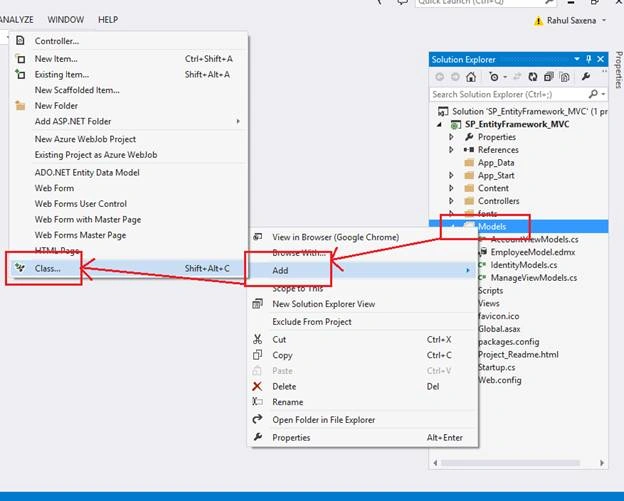Choose Web Form with Master Page
Image resolution: width=624 pixels, height=501 pixels.
[129, 219]
